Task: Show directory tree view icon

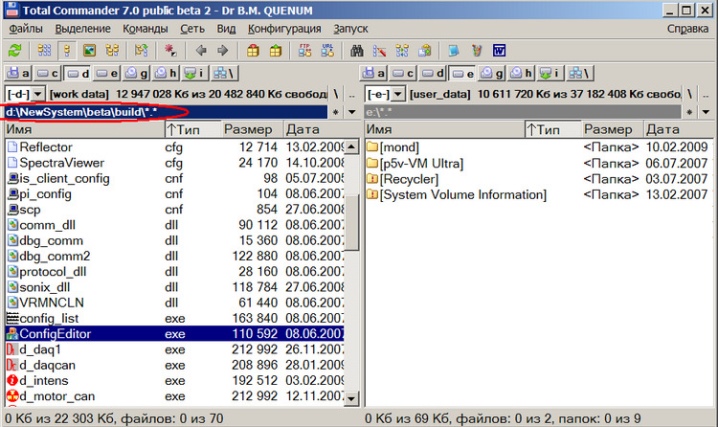Action: tap(112, 50)
